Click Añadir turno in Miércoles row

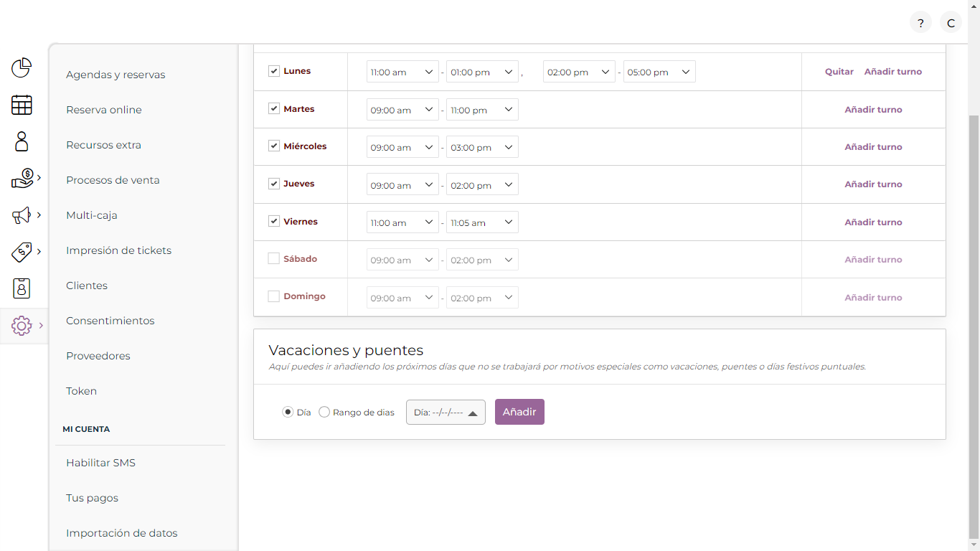[x=873, y=147]
